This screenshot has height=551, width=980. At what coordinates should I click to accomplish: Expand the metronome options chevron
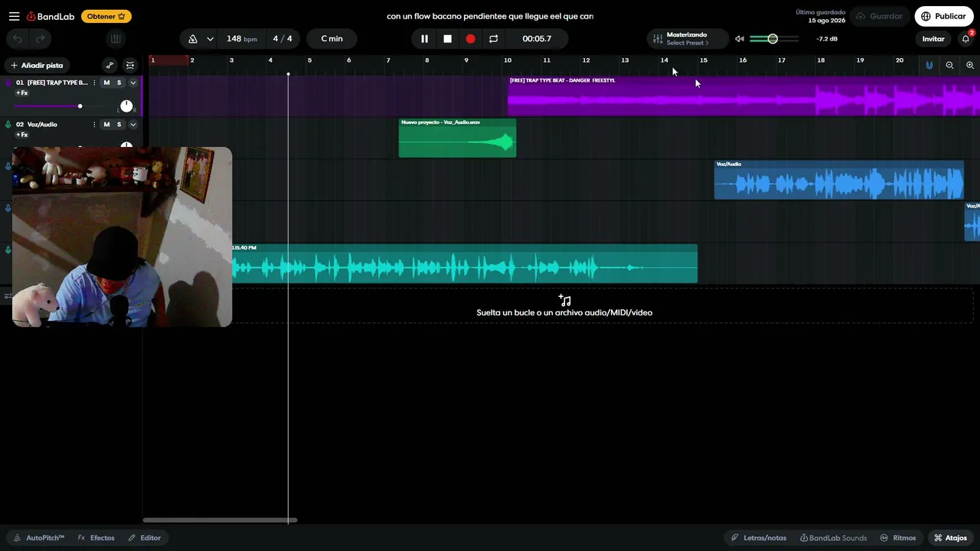pos(210,39)
